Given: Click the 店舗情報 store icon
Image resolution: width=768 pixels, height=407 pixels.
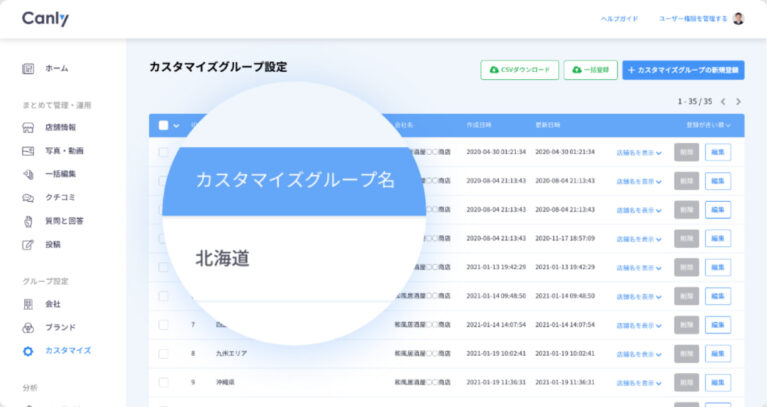Looking at the screenshot, I should pyautogui.click(x=28, y=128).
